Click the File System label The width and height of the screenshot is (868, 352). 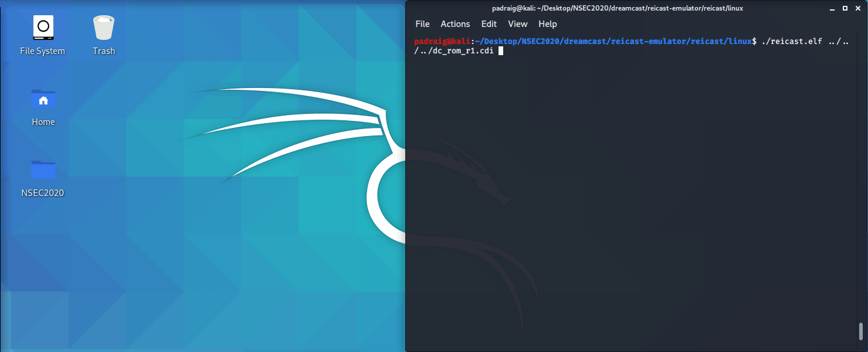click(x=43, y=51)
